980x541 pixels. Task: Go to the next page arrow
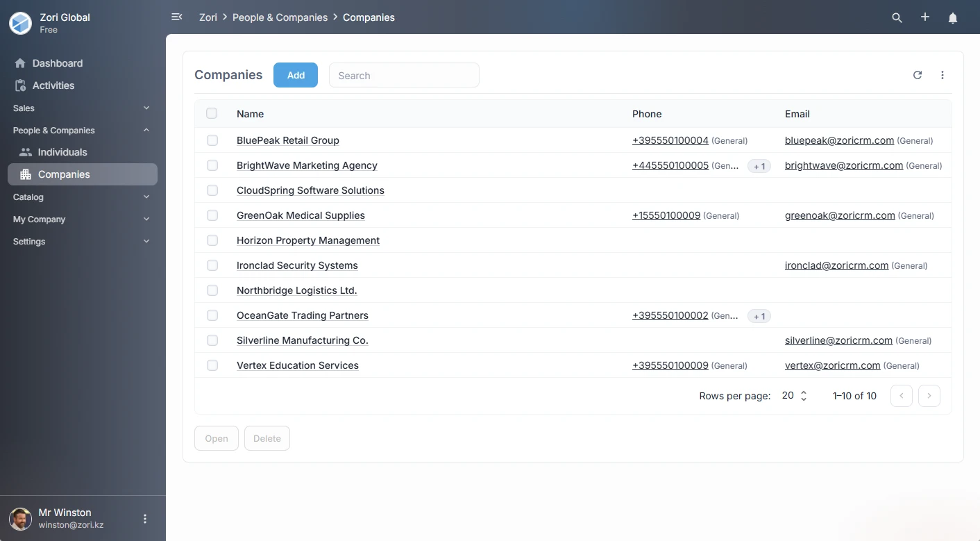(x=929, y=396)
